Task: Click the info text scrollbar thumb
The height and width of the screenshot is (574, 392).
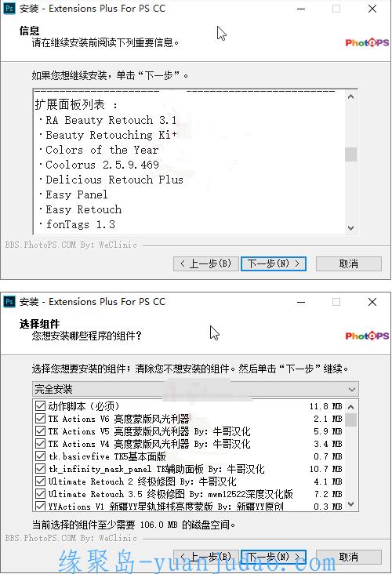Action: 350,154
